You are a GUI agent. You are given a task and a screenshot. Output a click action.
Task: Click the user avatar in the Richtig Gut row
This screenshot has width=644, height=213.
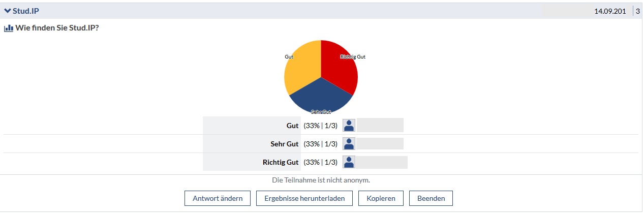(x=349, y=162)
